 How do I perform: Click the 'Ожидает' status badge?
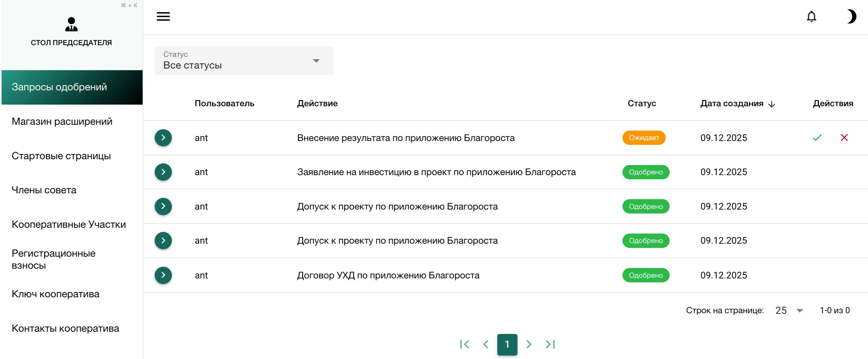pyautogui.click(x=644, y=137)
